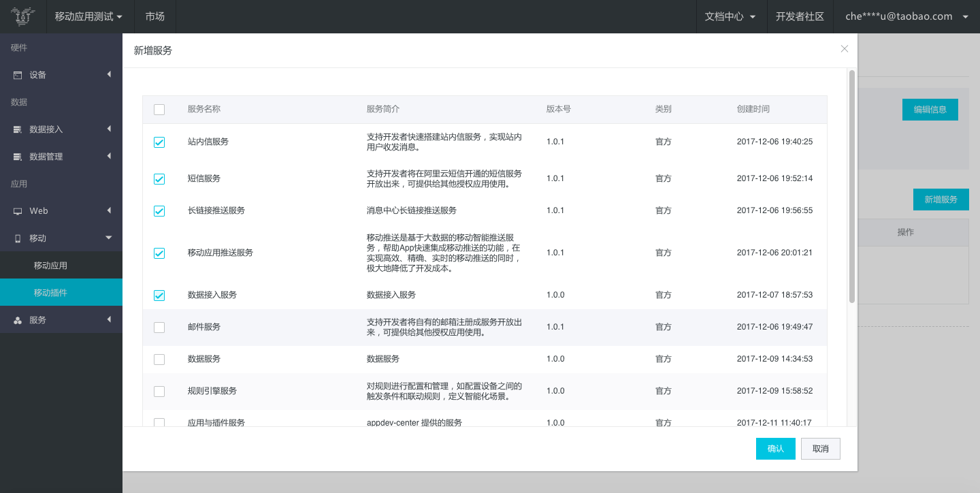
Task: Click the platform logo icon in top bar
Action: click(23, 16)
